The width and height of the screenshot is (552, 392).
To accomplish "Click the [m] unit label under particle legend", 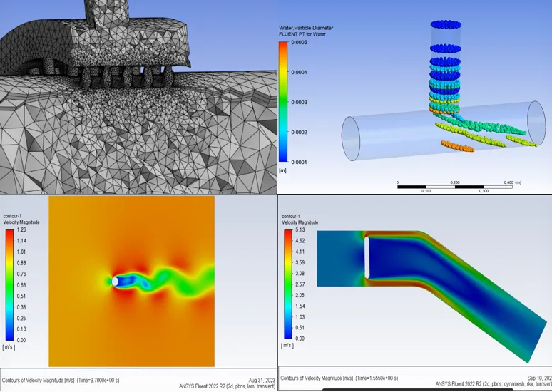I will point(283,171).
